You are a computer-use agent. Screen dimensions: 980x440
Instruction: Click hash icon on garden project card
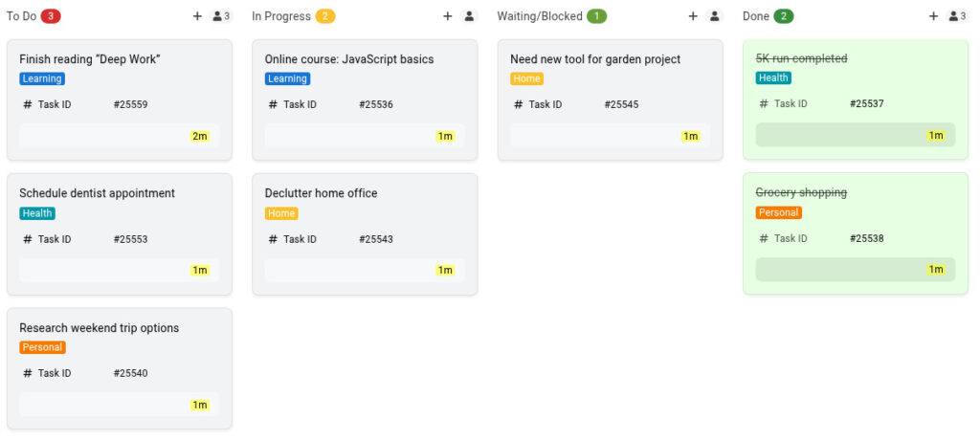[x=518, y=104]
